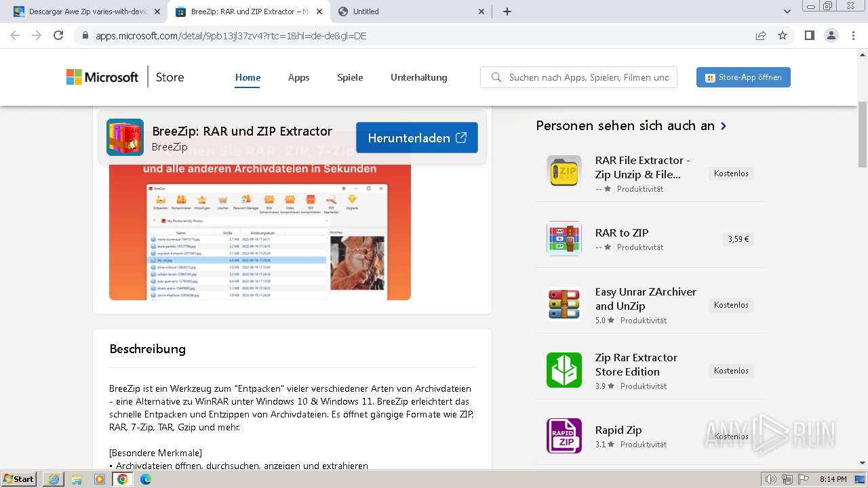Click the Store-App öffnen button
This screenshot has width=868, height=488.
pyautogui.click(x=743, y=77)
